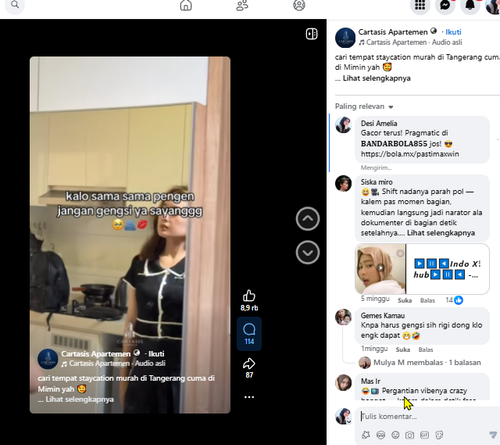Open the Cartasis Apartemen page name in the side panel
500x445 pixels.
coord(393,32)
